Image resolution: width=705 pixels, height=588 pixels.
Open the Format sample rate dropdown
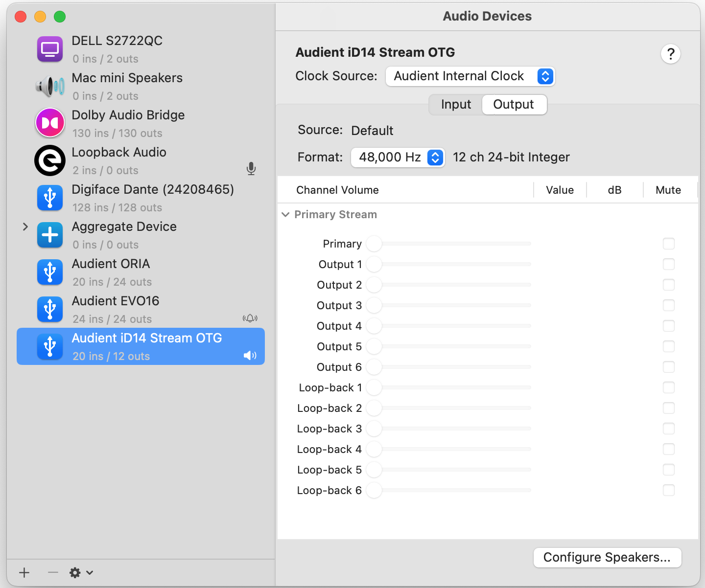[x=398, y=158]
